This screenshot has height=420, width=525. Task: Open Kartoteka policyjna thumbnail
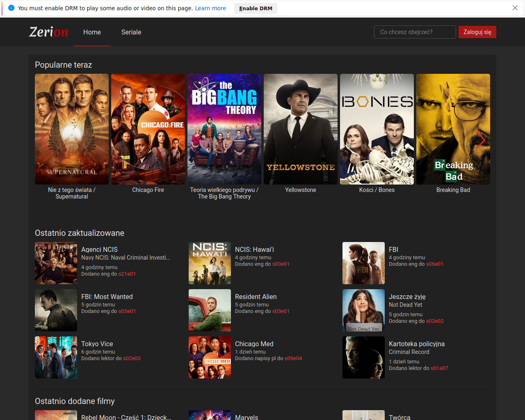point(363,357)
